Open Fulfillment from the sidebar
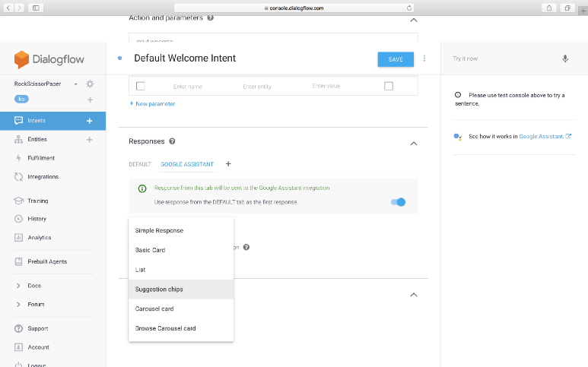Viewport: 588px width, 367px height. point(41,158)
